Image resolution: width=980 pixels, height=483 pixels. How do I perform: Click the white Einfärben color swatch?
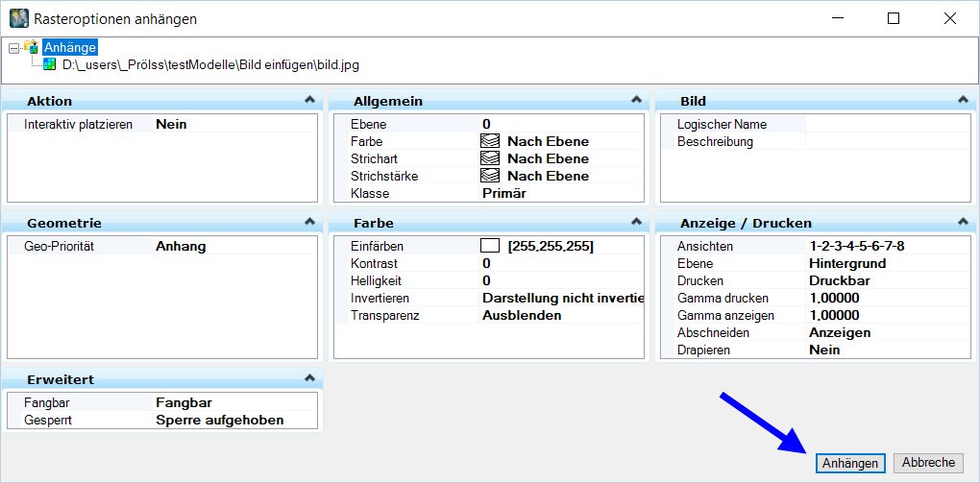click(x=489, y=246)
